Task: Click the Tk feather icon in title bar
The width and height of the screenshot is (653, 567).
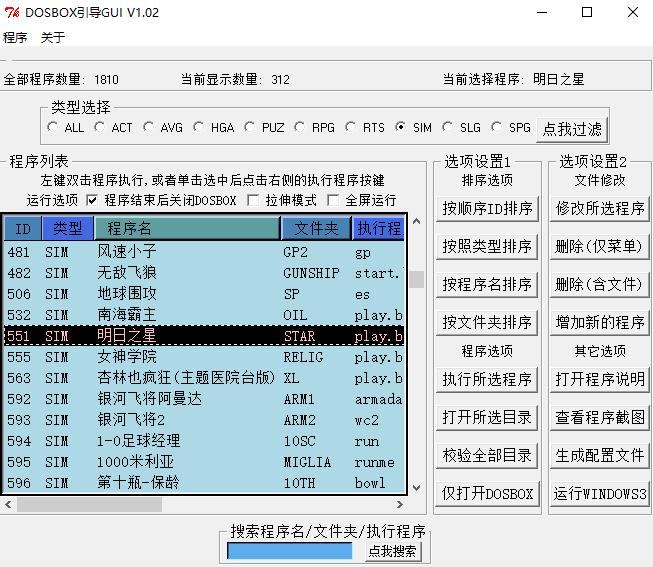Action: pos(12,12)
